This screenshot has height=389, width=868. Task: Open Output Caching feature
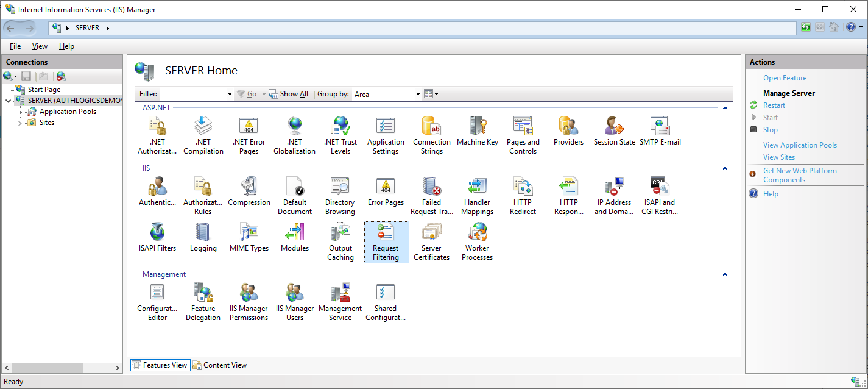[340, 241]
